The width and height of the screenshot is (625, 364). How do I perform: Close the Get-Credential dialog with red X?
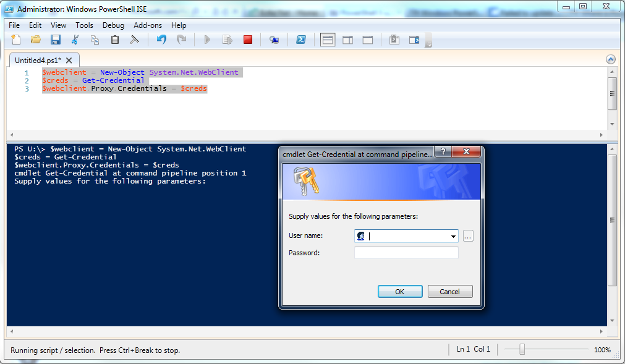click(466, 151)
